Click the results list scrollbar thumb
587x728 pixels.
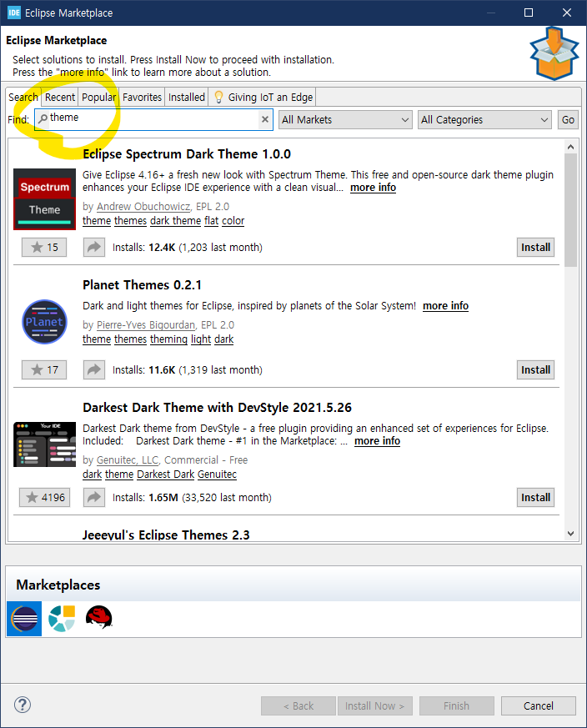coord(571,210)
